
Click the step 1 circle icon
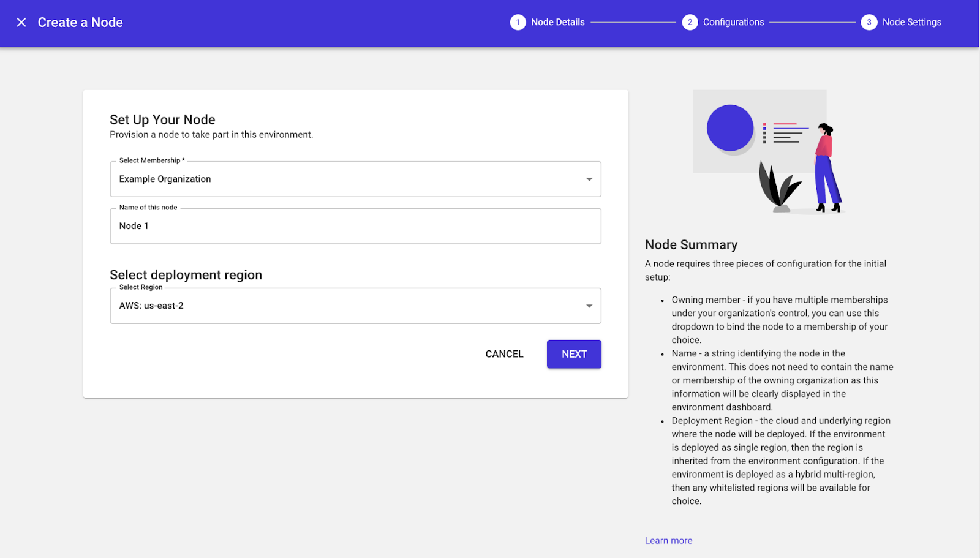tap(518, 21)
